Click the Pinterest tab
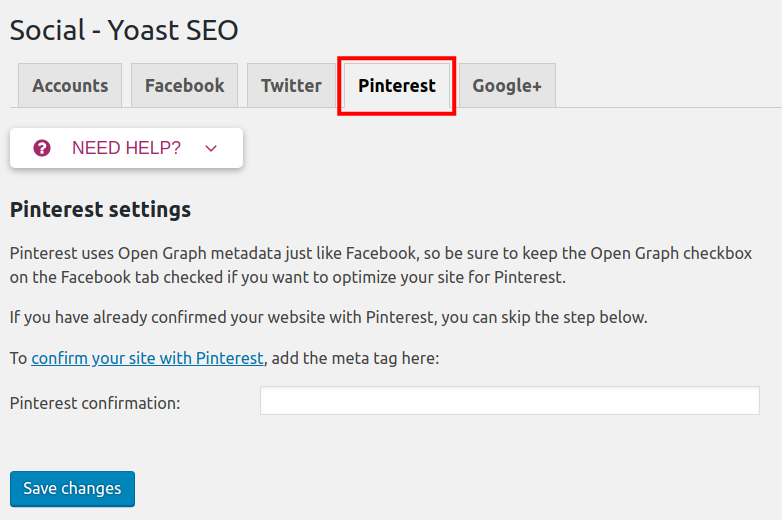The width and height of the screenshot is (782, 520). coord(397,86)
